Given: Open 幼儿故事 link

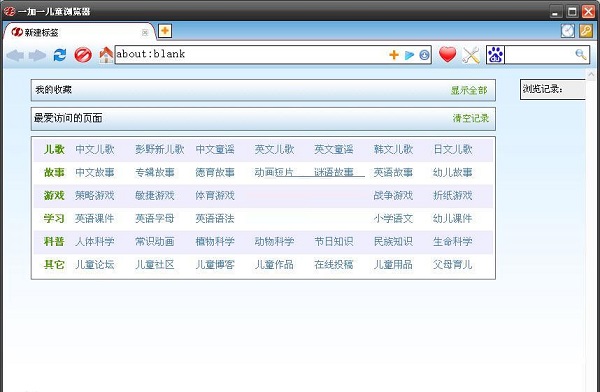Looking at the screenshot, I should (453, 172).
